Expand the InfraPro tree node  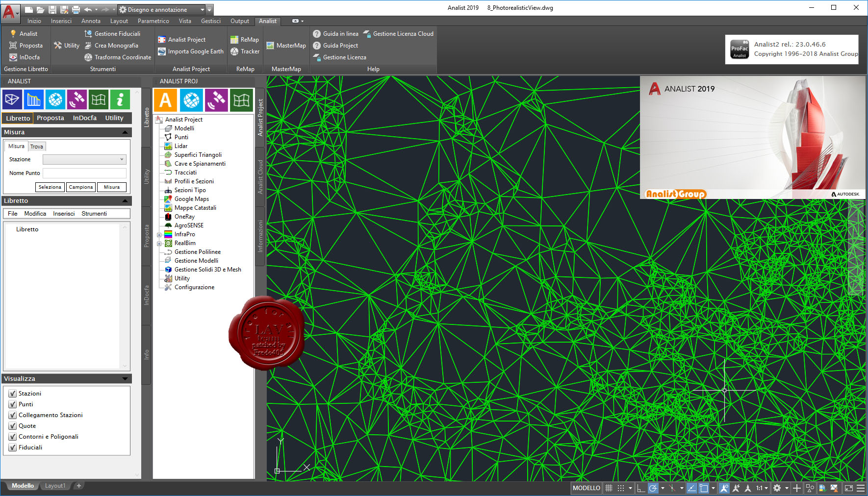[x=159, y=235]
